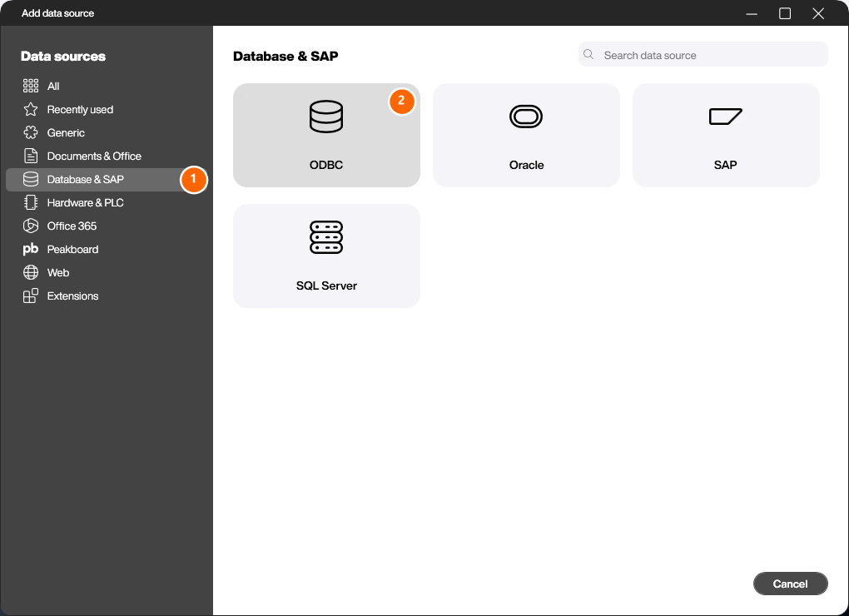Close the Add data source dialog
Image resolution: width=849 pixels, height=616 pixels.
pyautogui.click(x=818, y=13)
